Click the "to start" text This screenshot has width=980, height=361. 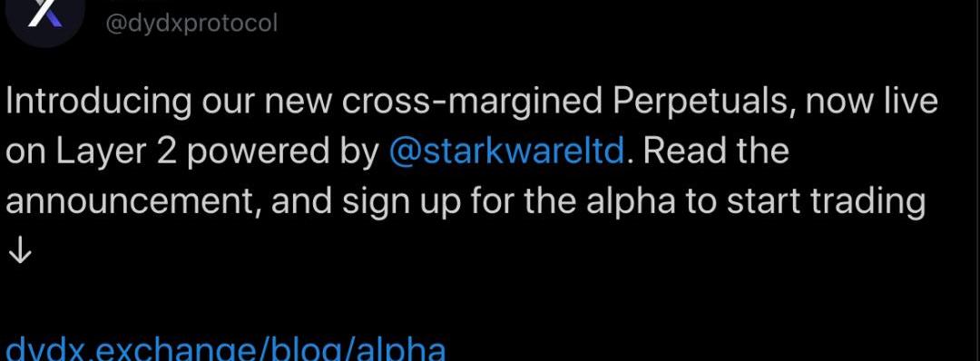point(742,203)
